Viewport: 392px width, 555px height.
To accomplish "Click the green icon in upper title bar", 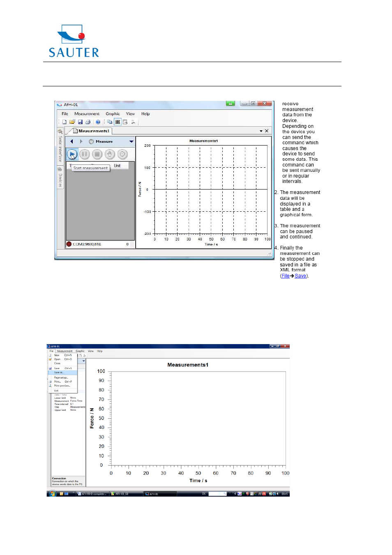I will (x=231, y=104).
